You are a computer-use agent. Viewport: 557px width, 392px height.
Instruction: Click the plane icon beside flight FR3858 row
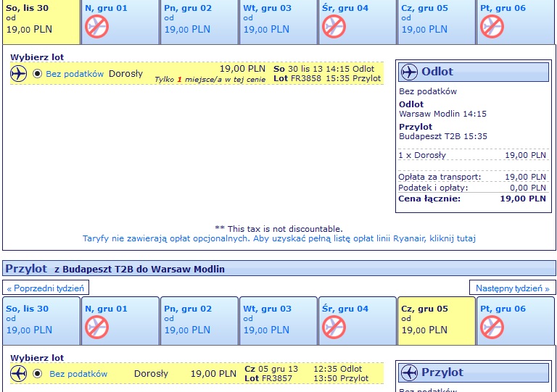18,74
